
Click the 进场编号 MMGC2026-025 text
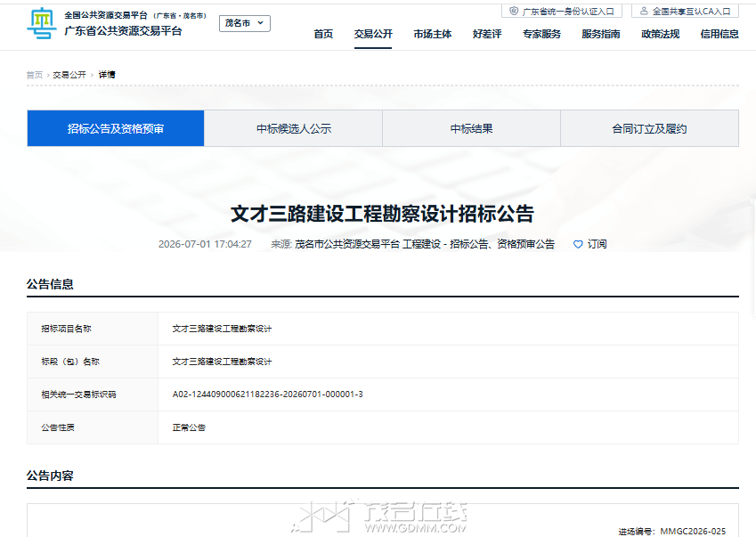click(x=672, y=532)
